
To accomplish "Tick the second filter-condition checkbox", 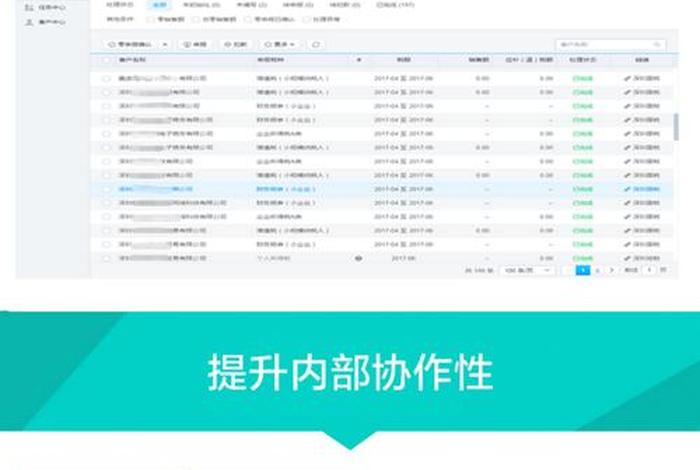I will 196,19.
